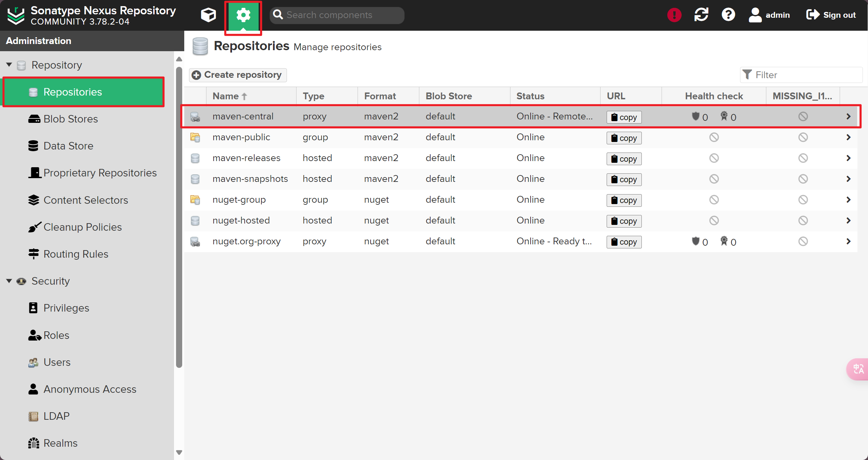Click sidebar scroll up arrow

(179, 59)
